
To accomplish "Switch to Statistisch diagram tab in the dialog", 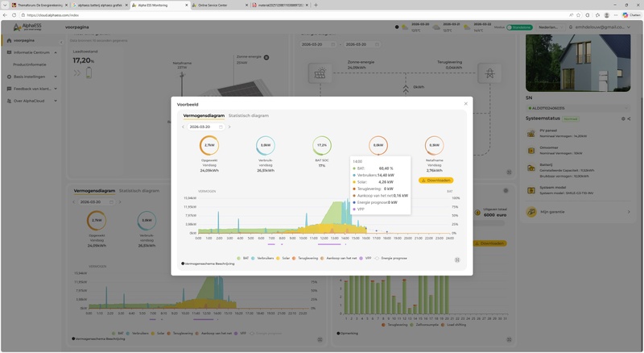I will coord(249,115).
